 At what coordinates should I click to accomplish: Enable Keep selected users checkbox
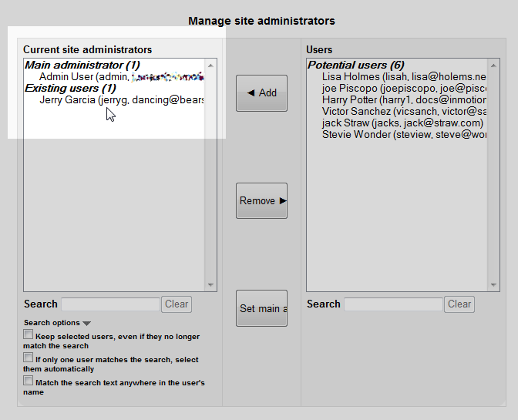tap(29, 335)
